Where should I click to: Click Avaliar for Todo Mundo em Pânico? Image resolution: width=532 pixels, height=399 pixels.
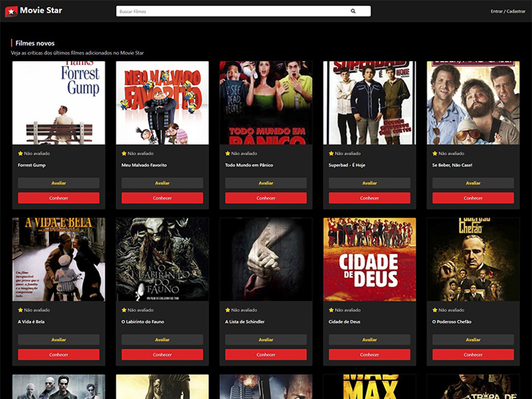point(266,183)
